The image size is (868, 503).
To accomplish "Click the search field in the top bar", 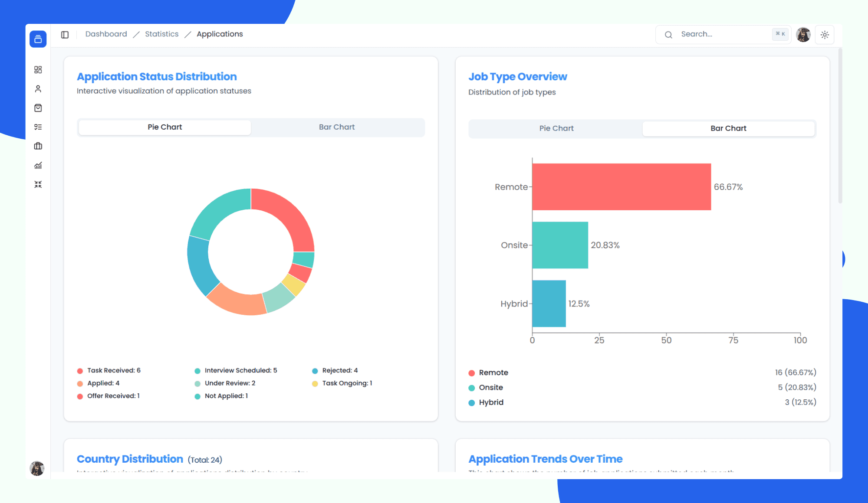I will pyautogui.click(x=720, y=34).
